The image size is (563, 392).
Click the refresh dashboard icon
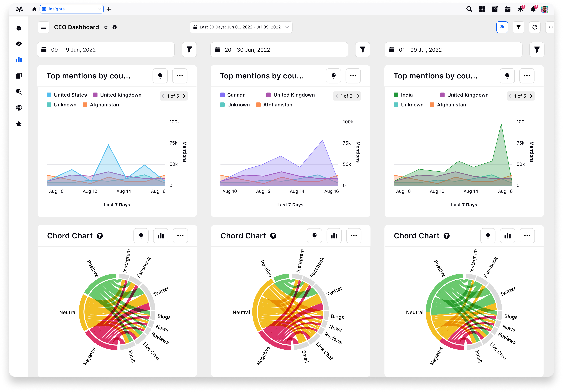tap(535, 27)
